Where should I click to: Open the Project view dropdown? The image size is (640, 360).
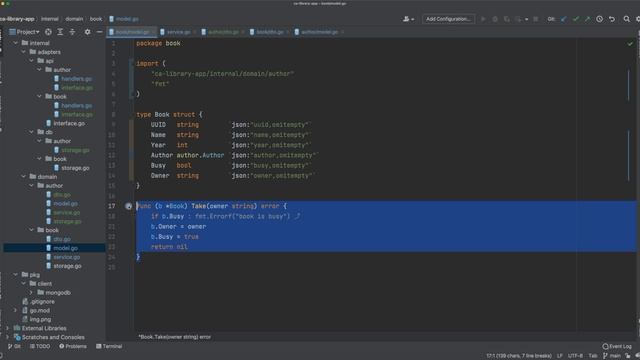[x=24, y=32]
